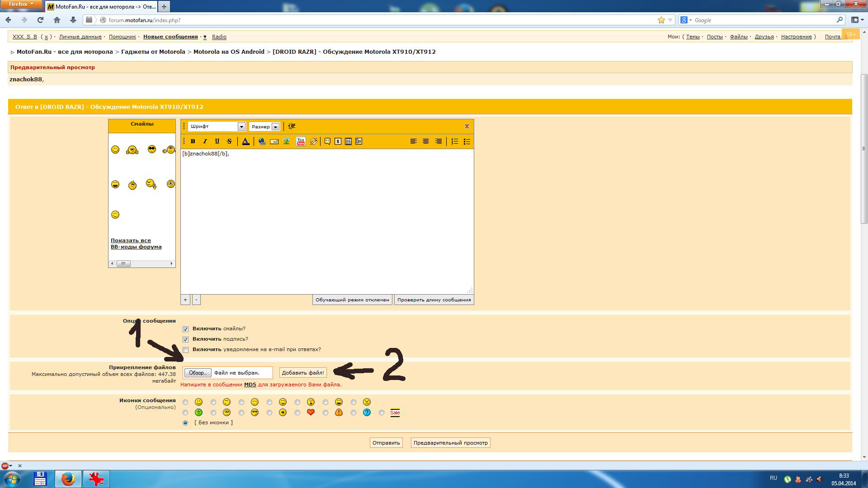
Task: Select the radio button for the Sale icon
Action: point(382,413)
